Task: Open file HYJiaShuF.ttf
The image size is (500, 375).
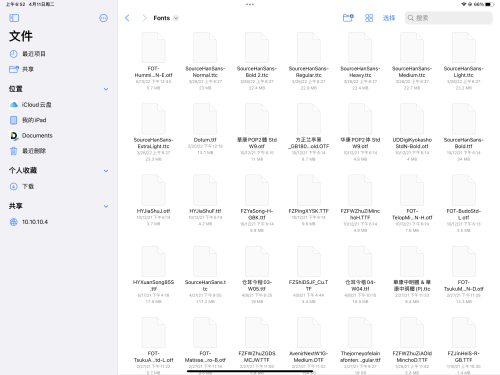Action: click(x=205, y=200)
